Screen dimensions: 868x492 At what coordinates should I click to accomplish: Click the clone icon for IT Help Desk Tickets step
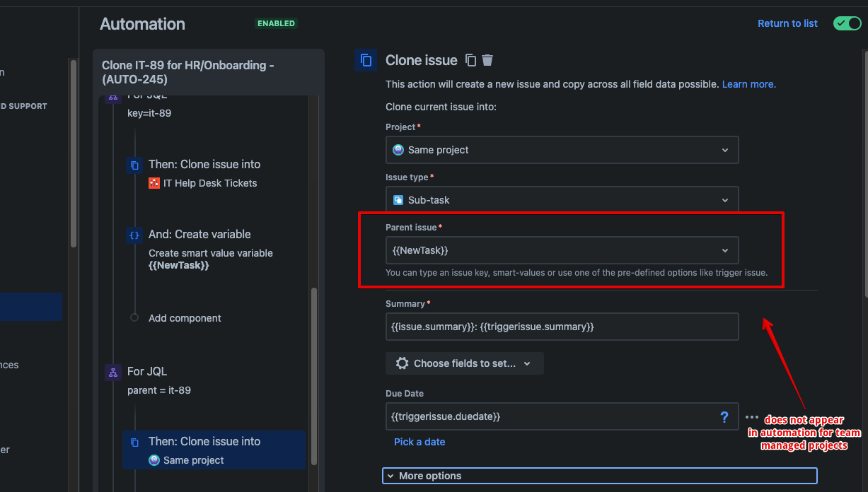[134, 165]
